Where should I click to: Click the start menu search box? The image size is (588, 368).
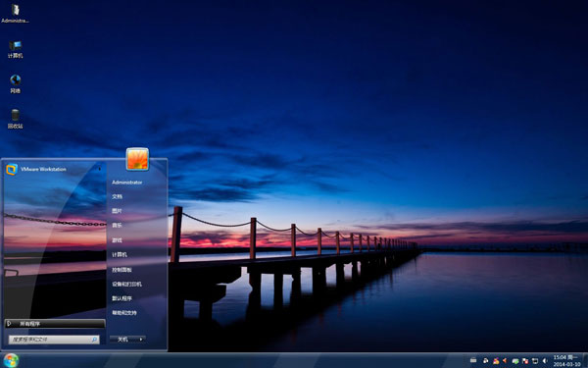tap(54, 340)
